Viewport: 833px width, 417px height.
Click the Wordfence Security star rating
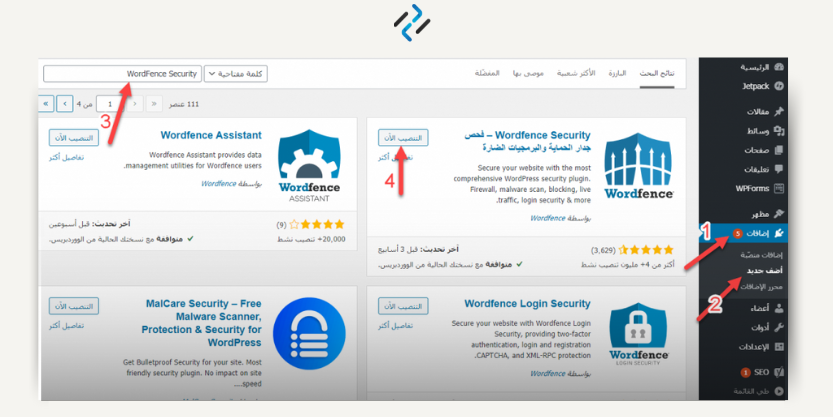pos(646,250)
